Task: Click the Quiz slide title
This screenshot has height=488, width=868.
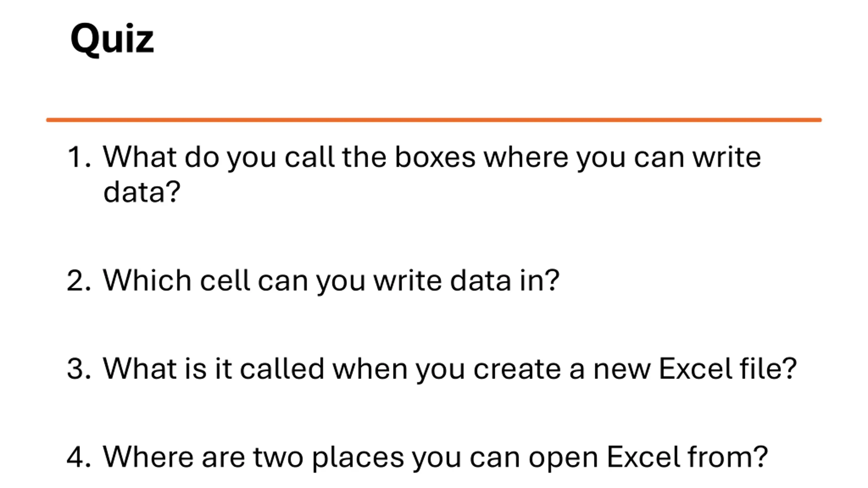Action: click(x=112, y=39)
